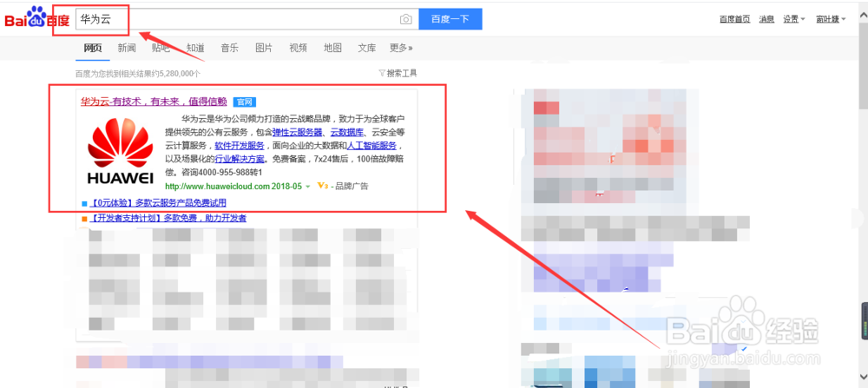Open 【0元体验】多款云服务产品免费试用 link
The image size is (868, 388).
pyautogui.click(x=158, y=202)
